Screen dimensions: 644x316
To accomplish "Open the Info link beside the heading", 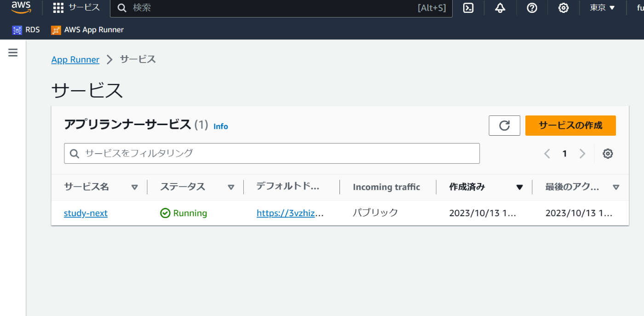I will 221,126.
